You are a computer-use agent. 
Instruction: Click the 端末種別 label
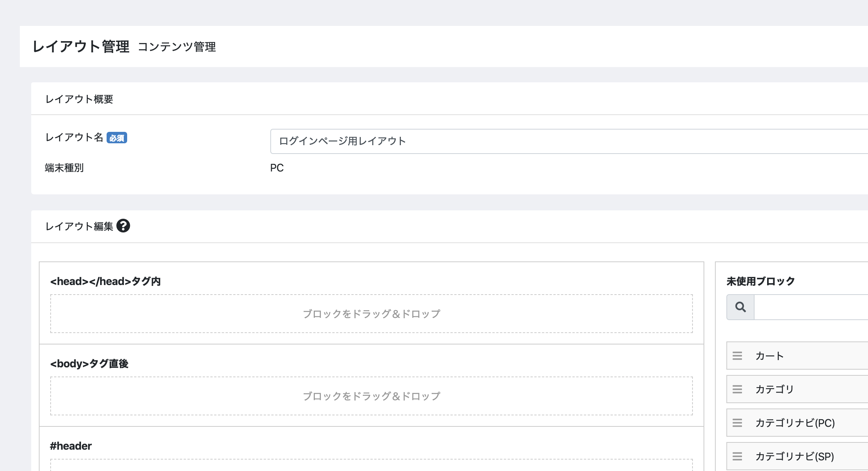64,168
